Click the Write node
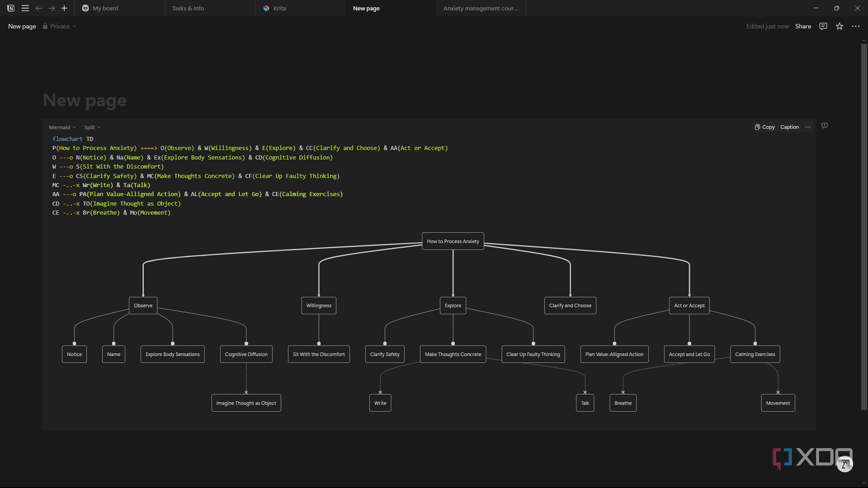The height and width of the screenshot is (488, 868). point(380,403)
